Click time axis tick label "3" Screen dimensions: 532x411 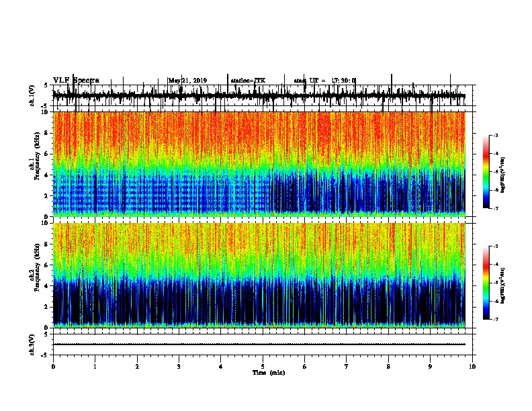coord(179,367)
